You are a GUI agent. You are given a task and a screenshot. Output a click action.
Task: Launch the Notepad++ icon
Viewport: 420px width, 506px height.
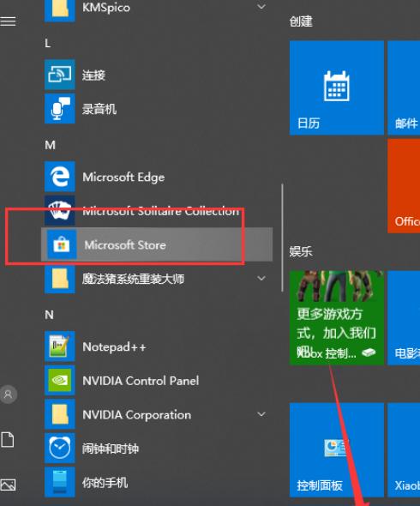(60, 346)
